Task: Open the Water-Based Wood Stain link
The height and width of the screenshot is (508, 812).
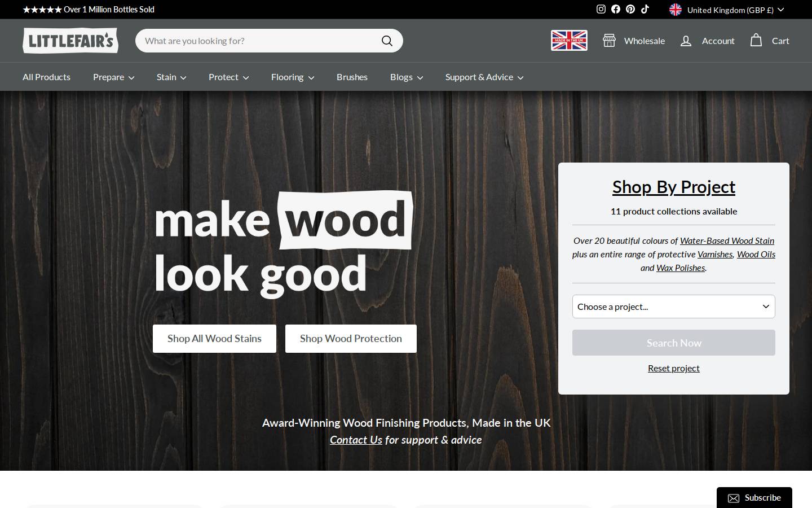Action: point(727,240)
